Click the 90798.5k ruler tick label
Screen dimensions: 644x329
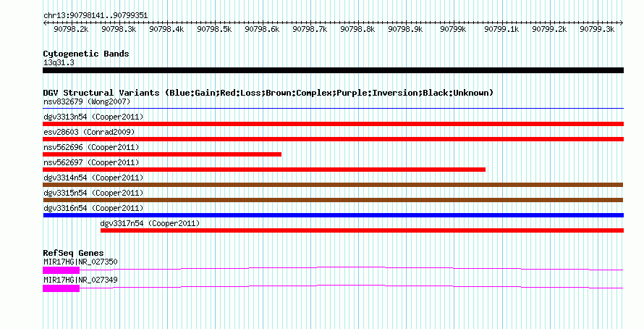pyautogui.click(x=214, y=29)
